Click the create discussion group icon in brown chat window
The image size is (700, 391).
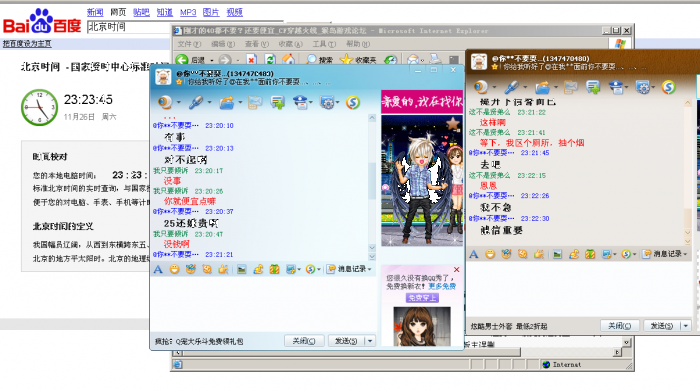click(593, 87)
